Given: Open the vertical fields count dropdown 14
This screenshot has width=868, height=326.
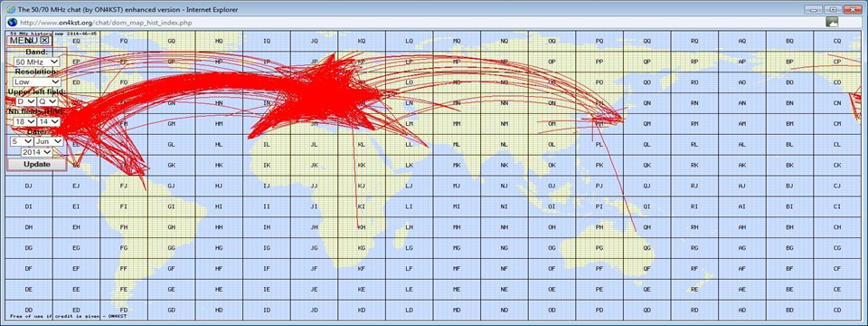Looking at the screenshot, I should pyautogui.click(x=49, y=121).
